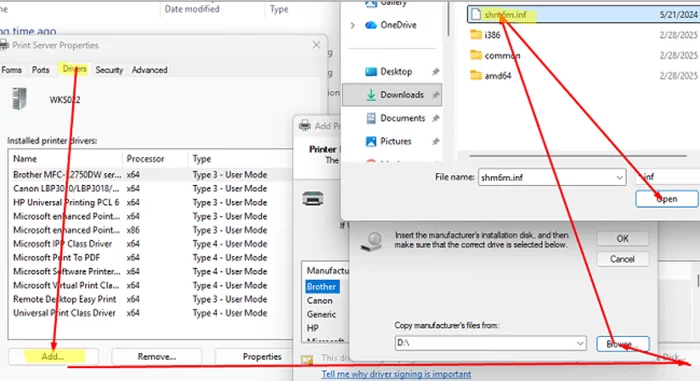Close the Print Server Properties dialog
This screenshot has width=700, height=381.
[x=316, y=45]
